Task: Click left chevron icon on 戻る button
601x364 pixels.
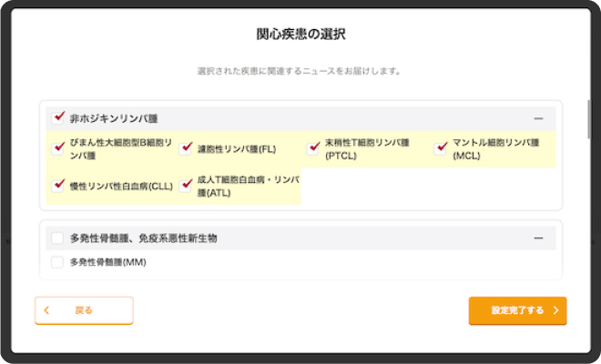Action: [46, 310]
